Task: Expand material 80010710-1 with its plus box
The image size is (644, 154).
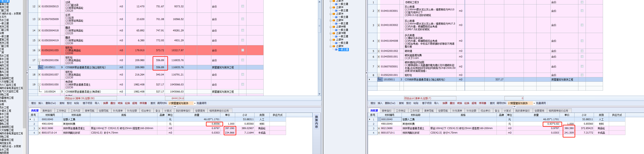Action: 379,133
